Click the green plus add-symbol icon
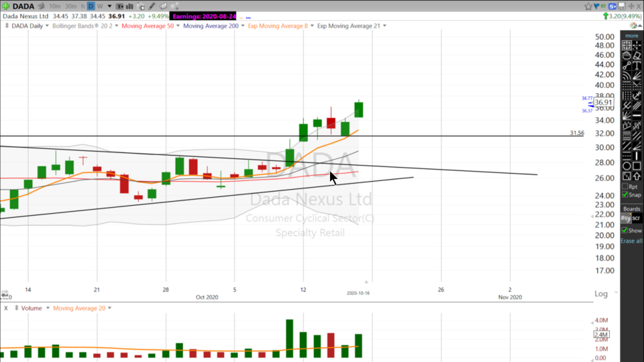 tap(6, 6)
